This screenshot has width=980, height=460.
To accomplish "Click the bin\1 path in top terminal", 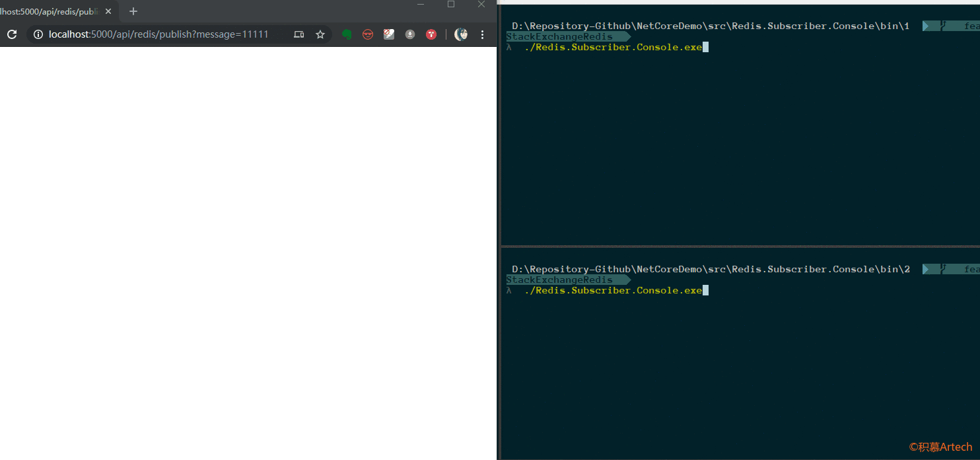I will click(711, 26).
